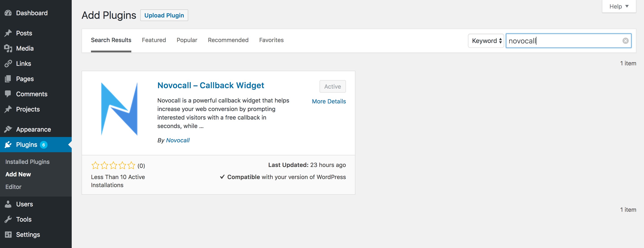Open the Keyword search type dropdown

[486, 41]
